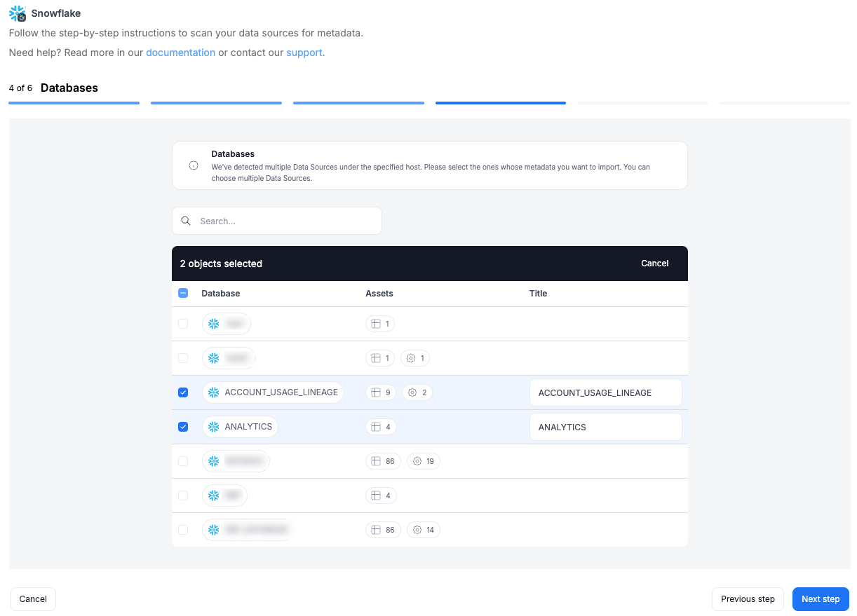Click the magnifier icon in the search box
The height and width of the screenshot is (616, 857).
[x=186, y=221]
